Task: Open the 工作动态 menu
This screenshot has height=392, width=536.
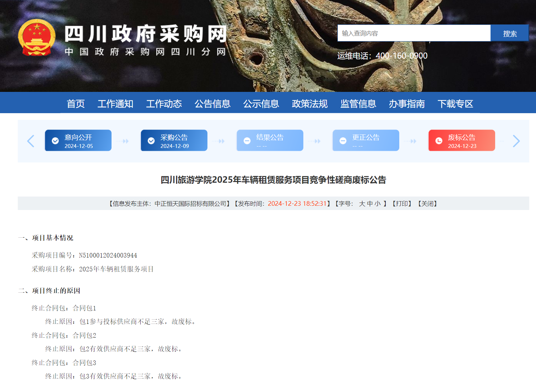Action: click(164, 104)
